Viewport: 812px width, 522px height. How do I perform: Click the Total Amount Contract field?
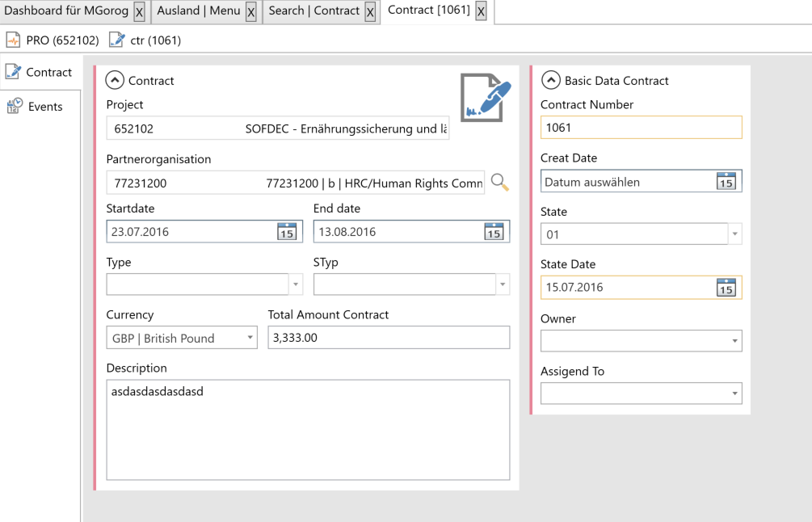tap(389, 338)
